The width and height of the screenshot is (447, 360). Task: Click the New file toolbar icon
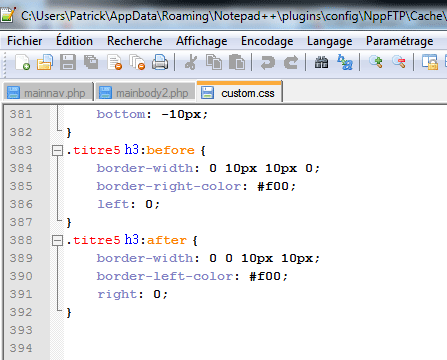[22, 62]
